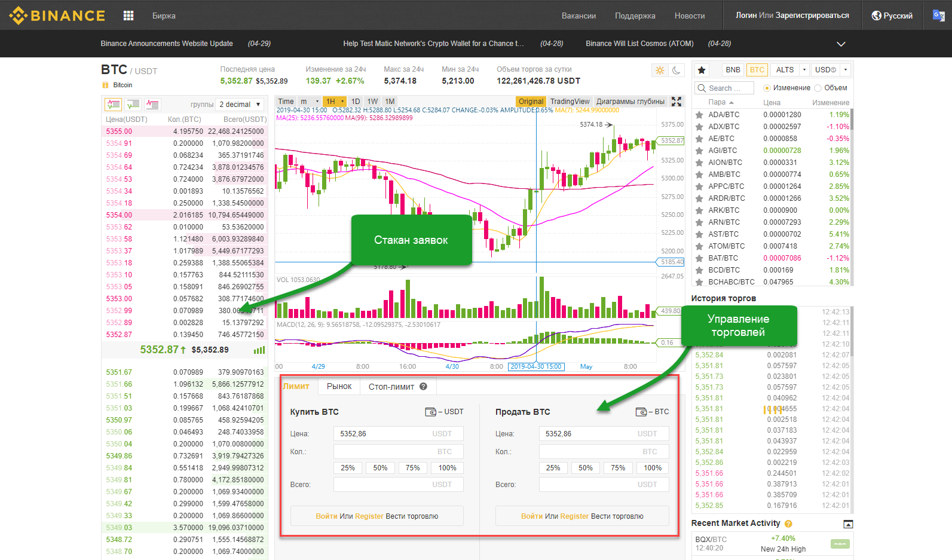Open Вакансии link in header
952x560 pixels.
[578, 16]
